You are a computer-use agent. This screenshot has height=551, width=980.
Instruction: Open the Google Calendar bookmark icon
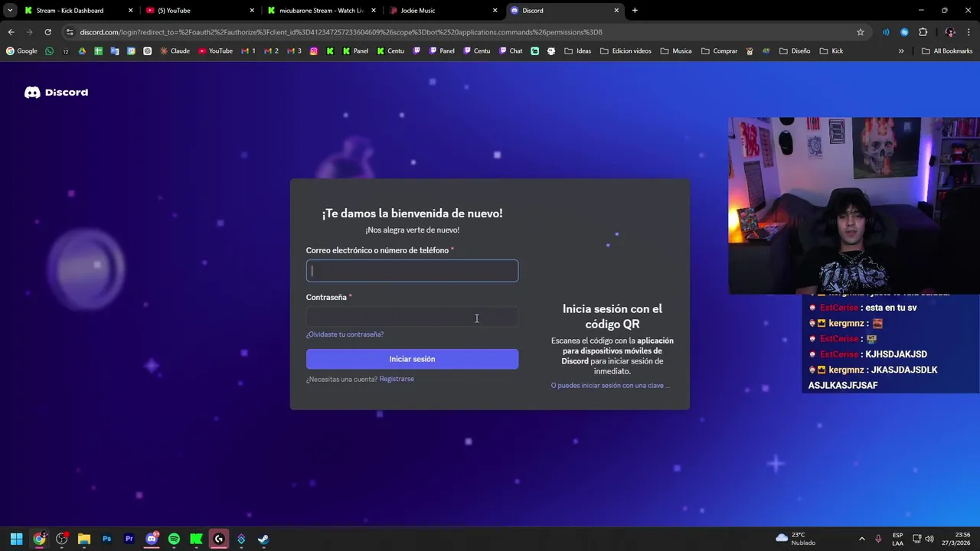coord(131,51)
